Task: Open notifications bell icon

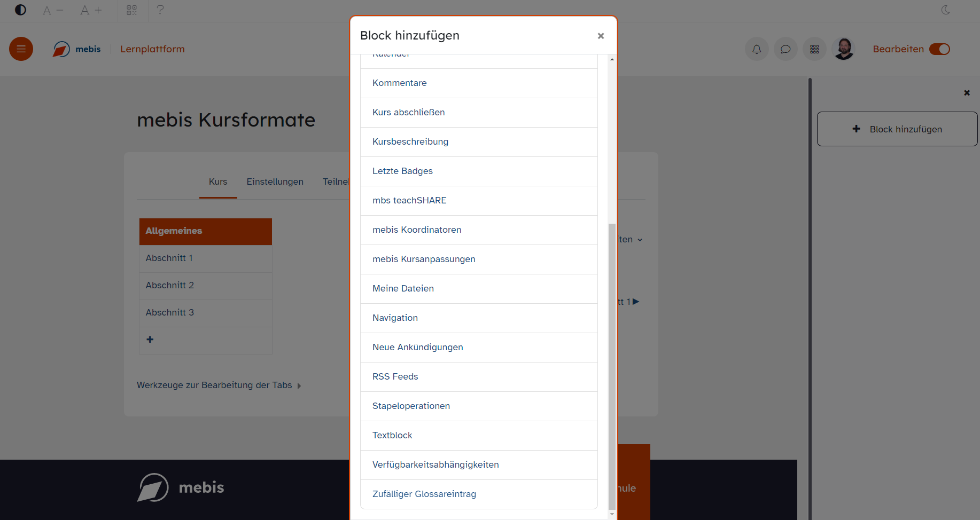Action: pos(757,49)
